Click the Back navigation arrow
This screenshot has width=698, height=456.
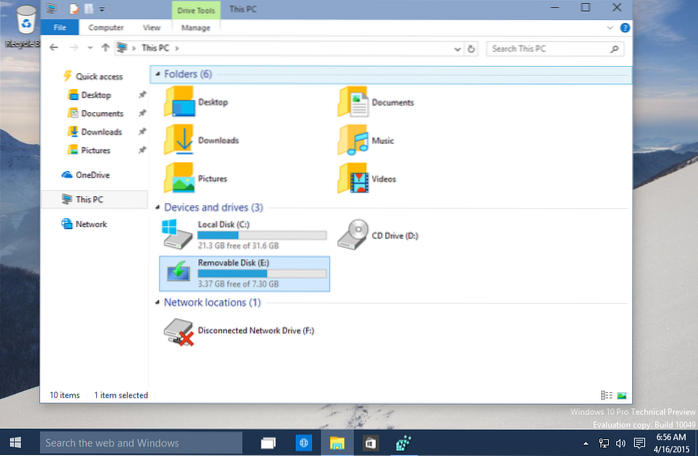point(54,48)
